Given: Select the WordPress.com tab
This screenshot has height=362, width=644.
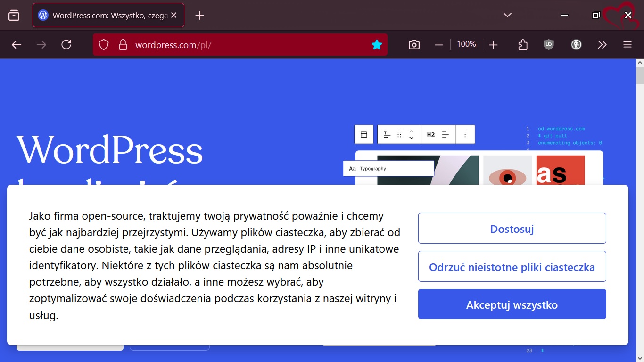Looking at the screenshot, I should click(108, 16).
